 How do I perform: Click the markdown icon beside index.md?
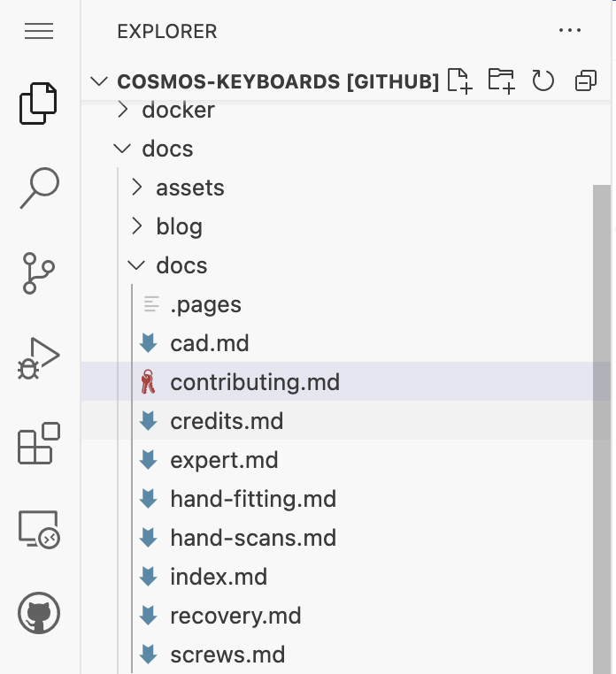coord(149,577)
